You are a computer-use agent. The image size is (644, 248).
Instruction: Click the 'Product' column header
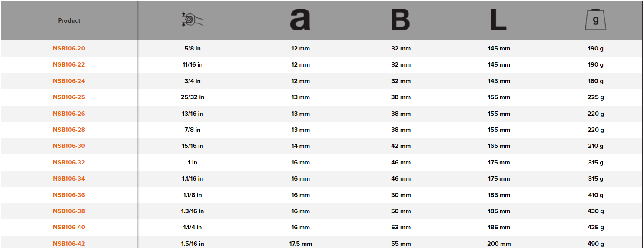[x=69, y=20]
